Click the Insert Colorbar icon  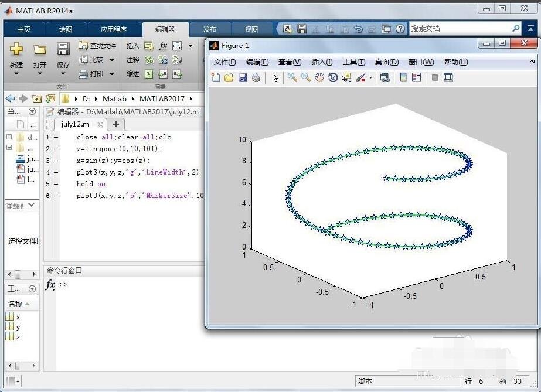click(x=403, y=77)
